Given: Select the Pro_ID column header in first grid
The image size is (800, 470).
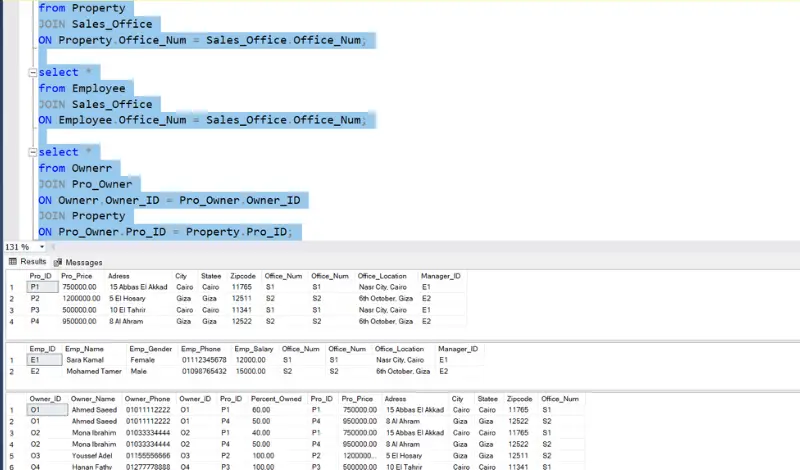Looking at the screenshot, I should [40, 276].
